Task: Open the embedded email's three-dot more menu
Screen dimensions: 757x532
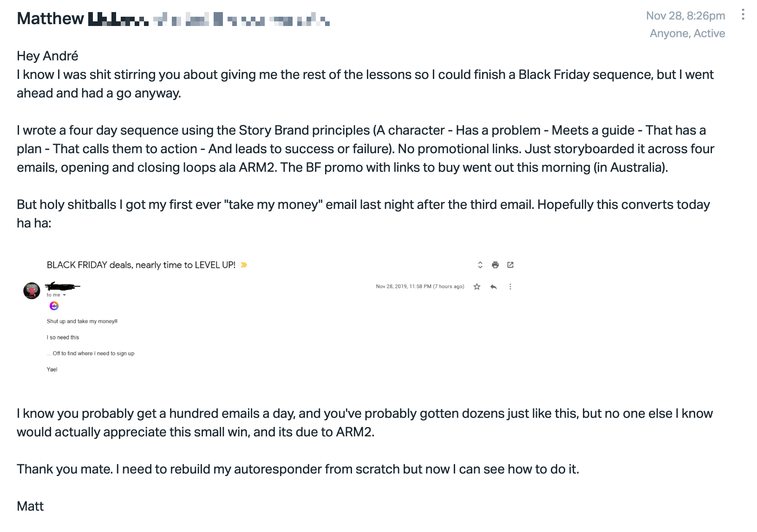Action: pos(510,287)
